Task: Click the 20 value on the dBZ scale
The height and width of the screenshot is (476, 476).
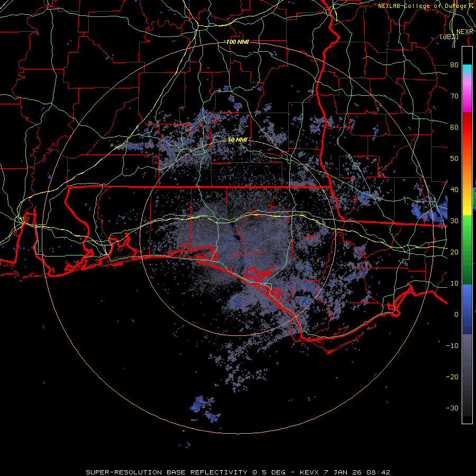Action: click(454, 252)
